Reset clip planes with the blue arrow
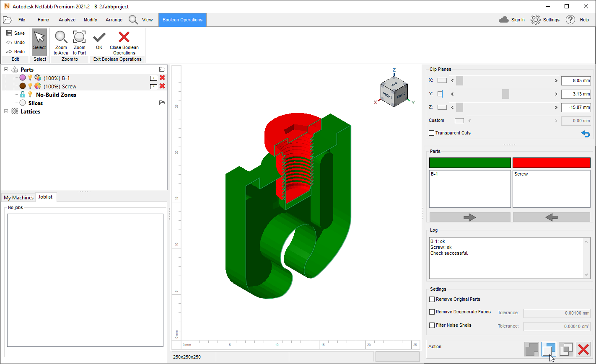 coord(586,134)
